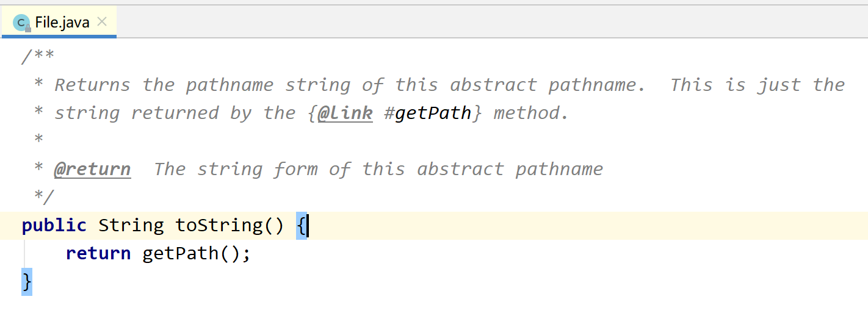Click the highlighted closing brace of the method
The image size is (868, 313).
coord(26,281)
